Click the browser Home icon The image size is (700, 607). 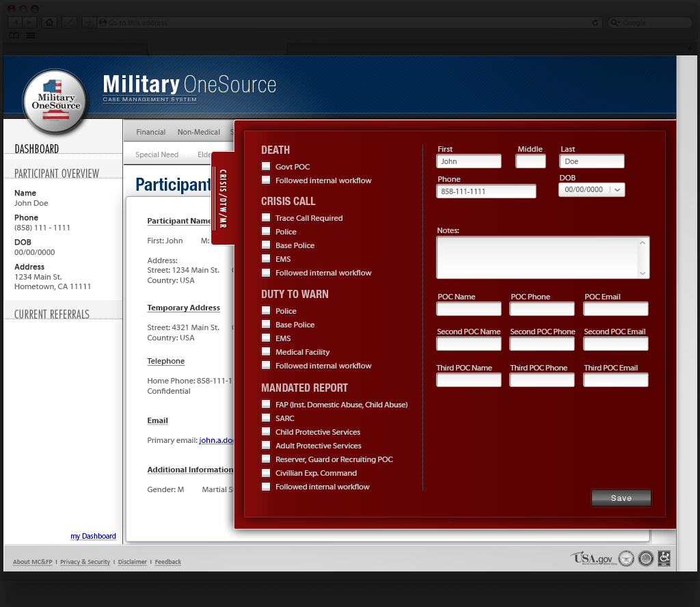point(49,22)
